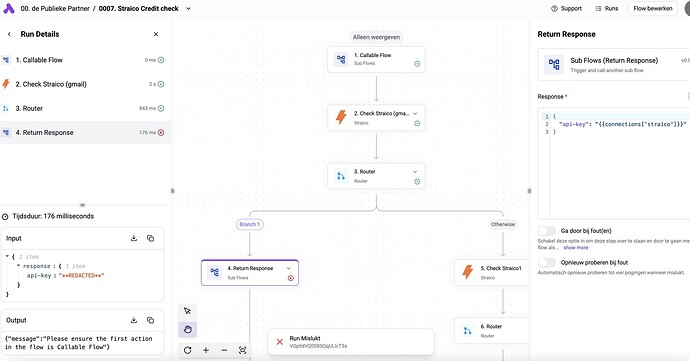The height and width of the screenshot is (361, 690).
Task: Open the Router node dropdown chevron
Action: click(x=415, y=172)
